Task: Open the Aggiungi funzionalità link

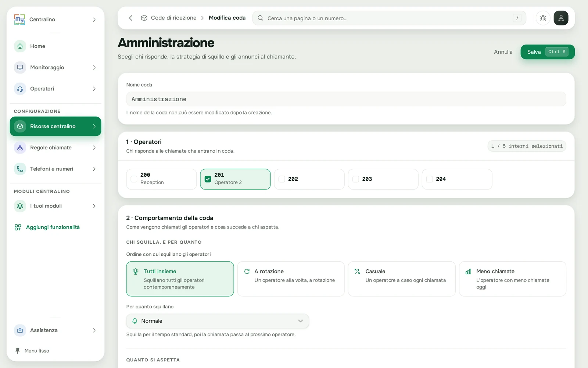Action: click(53, 227)
